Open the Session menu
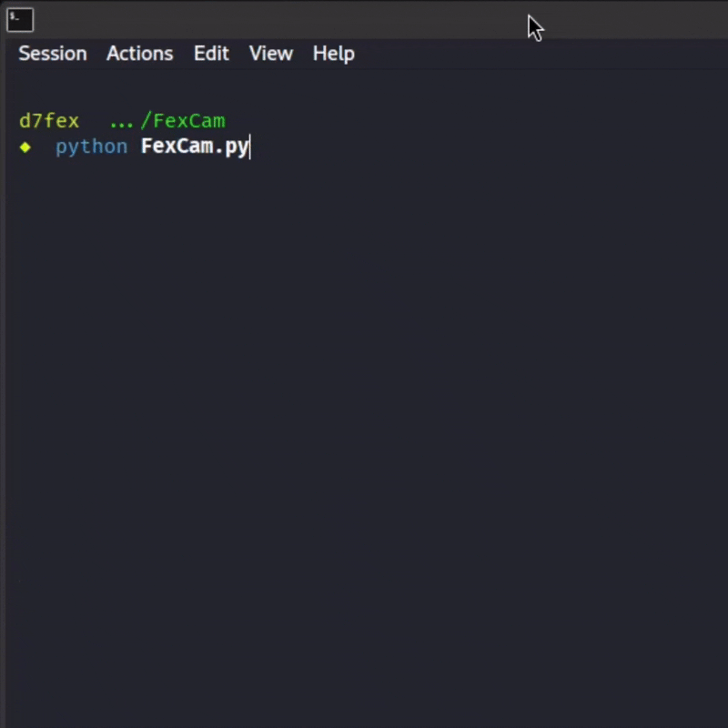The image size is (728, 728). (x=53, y=54)
